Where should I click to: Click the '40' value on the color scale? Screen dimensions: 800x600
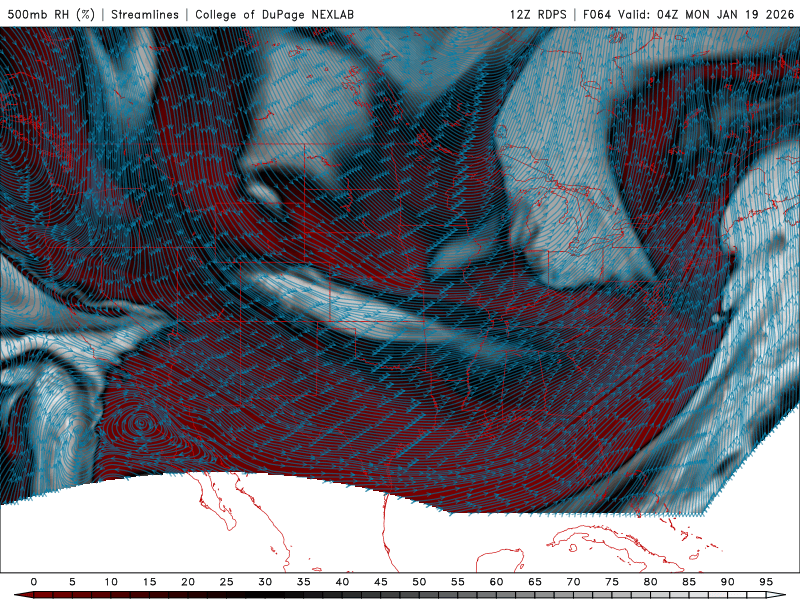tap(342, 582)
